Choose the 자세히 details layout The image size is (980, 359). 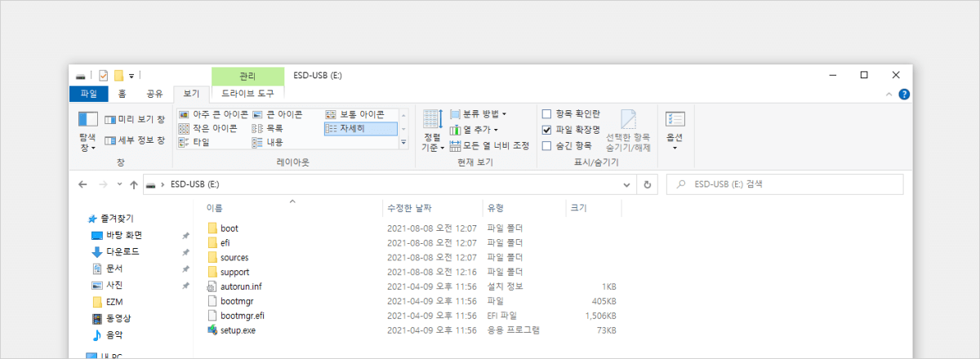[x=360, y=128]
